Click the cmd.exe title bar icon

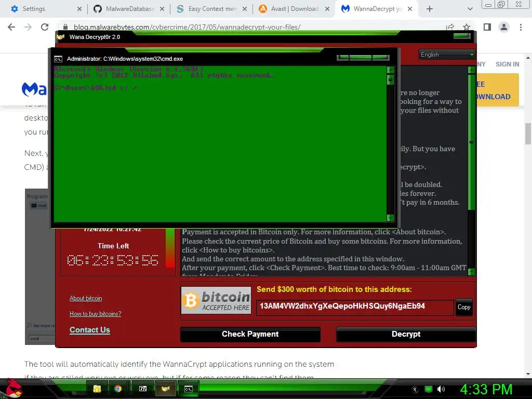[x=58, y=59]
